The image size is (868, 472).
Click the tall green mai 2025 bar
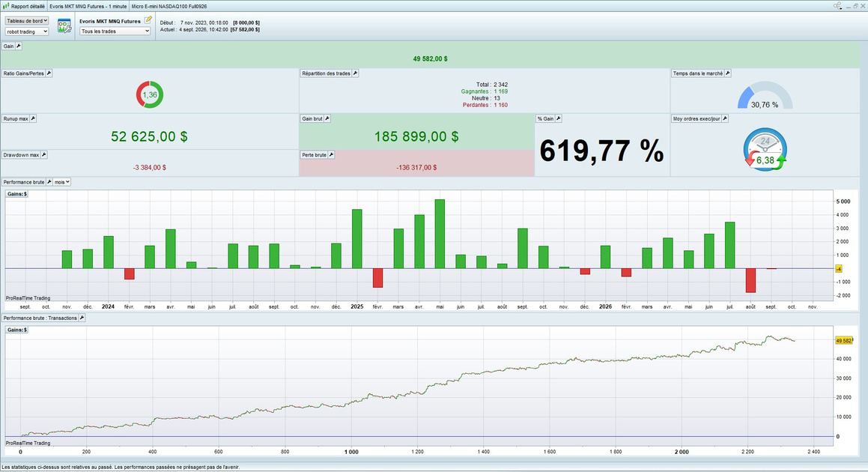pyautogui.click(x=440, y=234)
